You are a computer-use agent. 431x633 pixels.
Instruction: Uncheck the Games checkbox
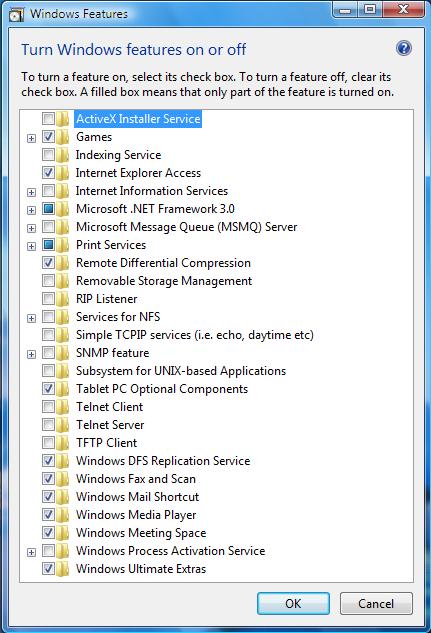[x=48, y=136]
